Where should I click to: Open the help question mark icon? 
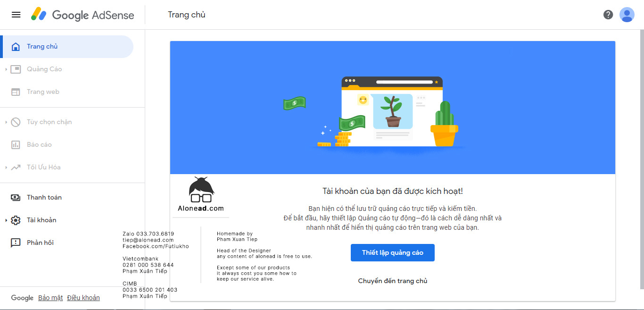(608, 15)
